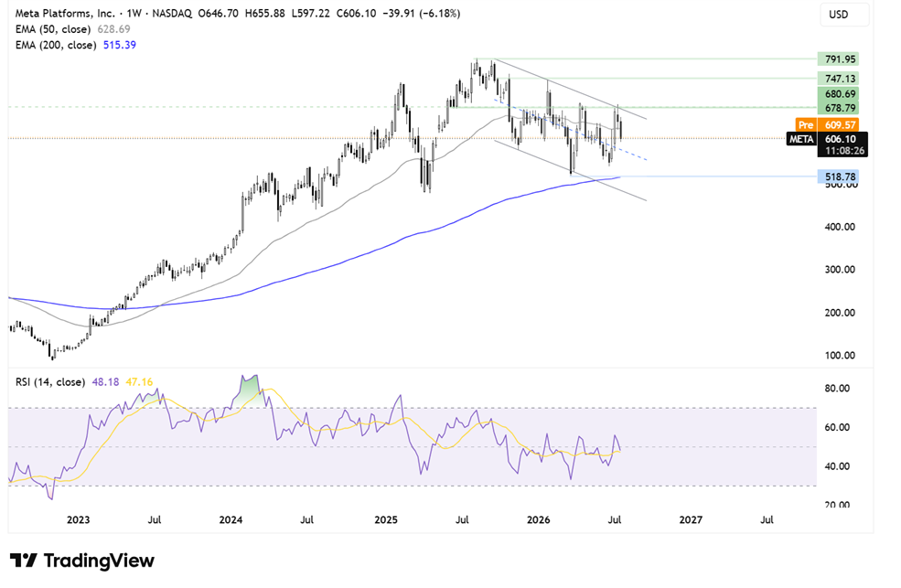901x588 pixels.
Task: Select the EMA (200, close) indicator label
Action: [56, 45]
